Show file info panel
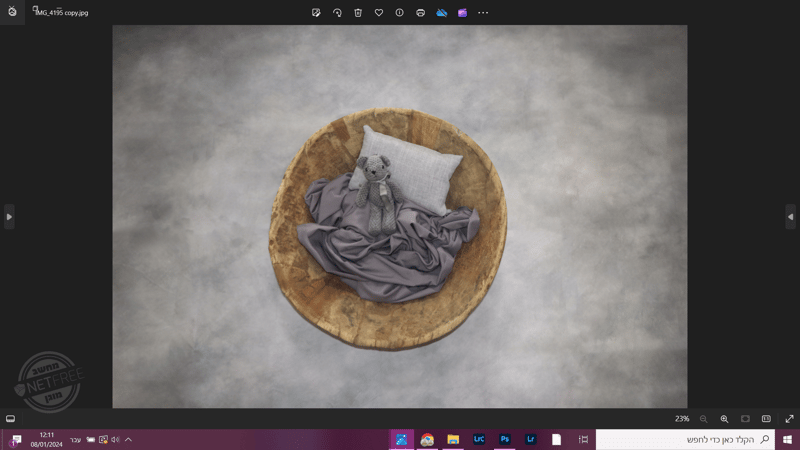The width and height of the screenshot is (800, 450). [x=399, y=13]
